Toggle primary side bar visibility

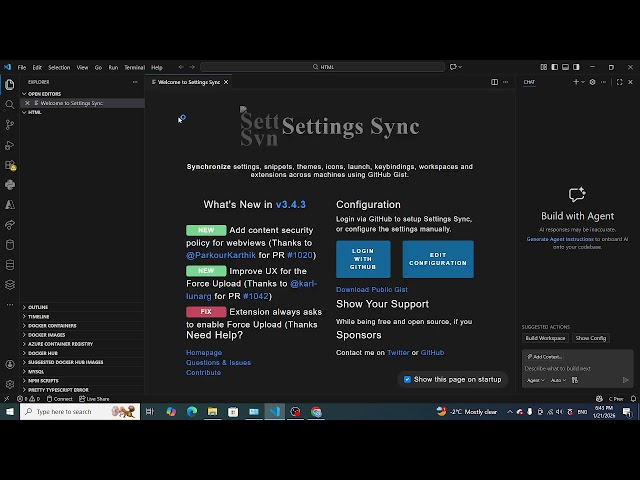point(554,67)
